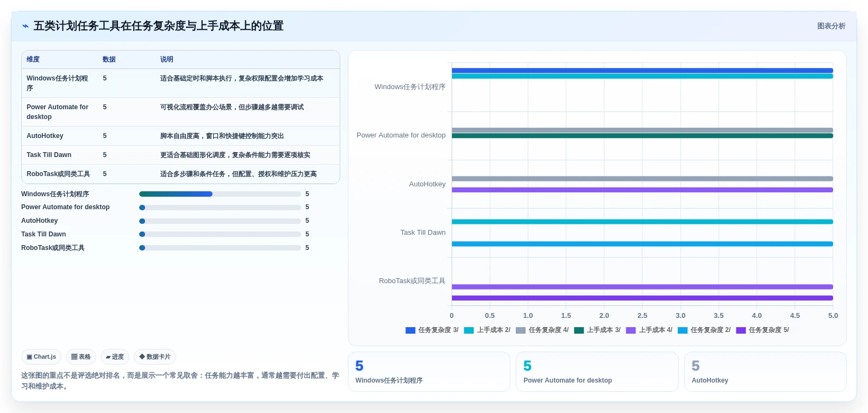
Task: Click the description 脚本自由度高，窗口和快捷键控制能力突出
Action: click(x=222, y=136)
